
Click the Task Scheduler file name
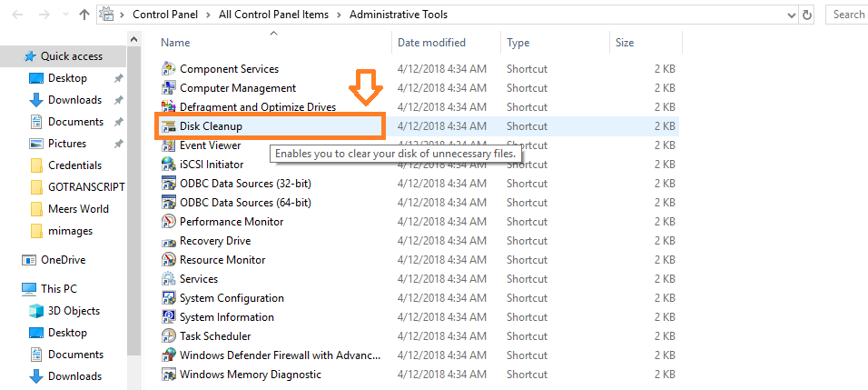point(215,336)
